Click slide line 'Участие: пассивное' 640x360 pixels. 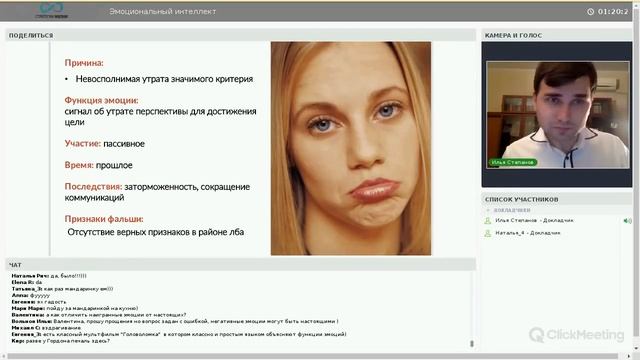tap(104, 144)
